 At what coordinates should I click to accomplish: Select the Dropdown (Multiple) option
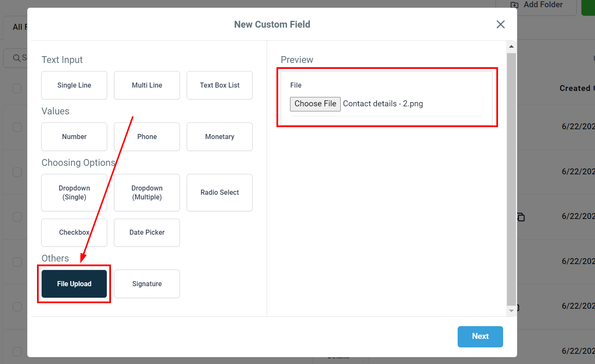[x=147, y=193]
